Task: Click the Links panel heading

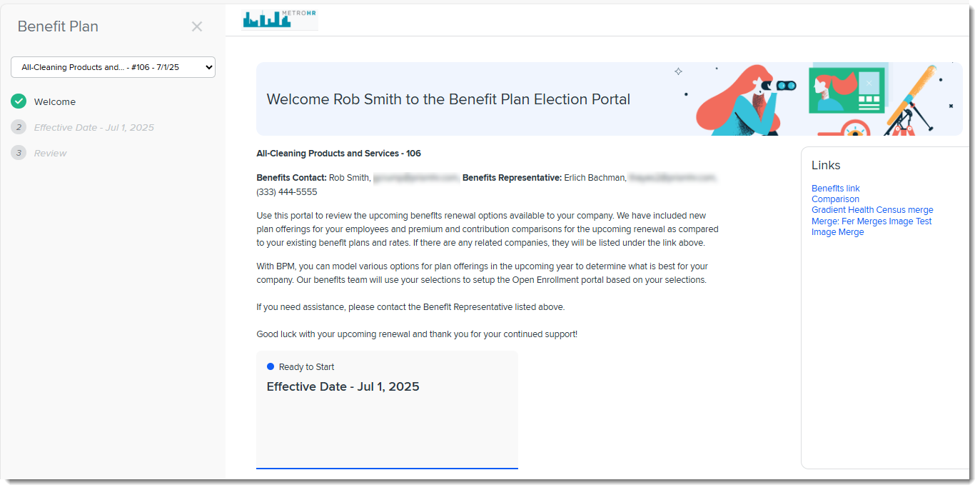Action: click(826, 165)
